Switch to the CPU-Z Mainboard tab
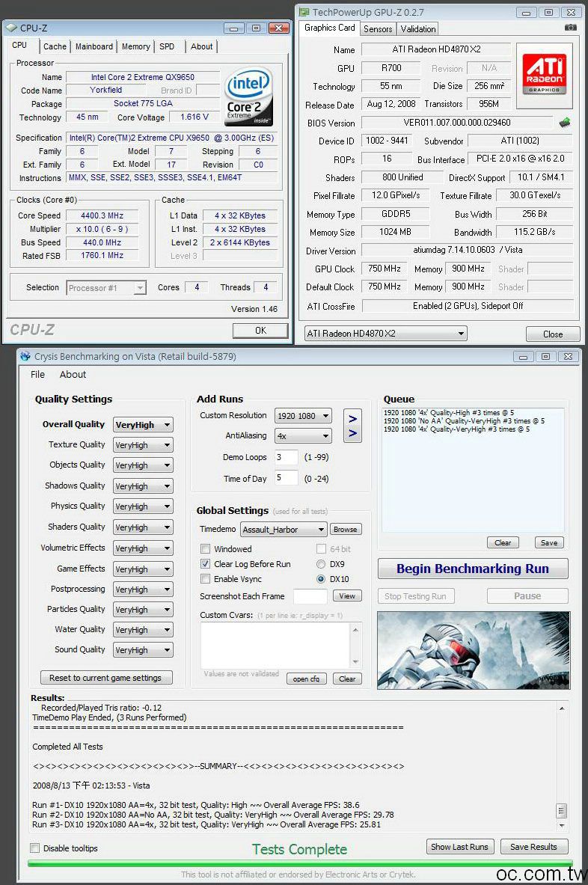Viewport: 588px width, 885px height. point(94,46)
